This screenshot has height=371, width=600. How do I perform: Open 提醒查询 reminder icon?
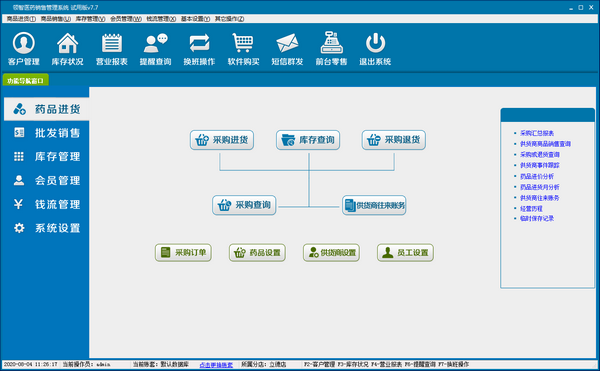(x=155, y=49)
